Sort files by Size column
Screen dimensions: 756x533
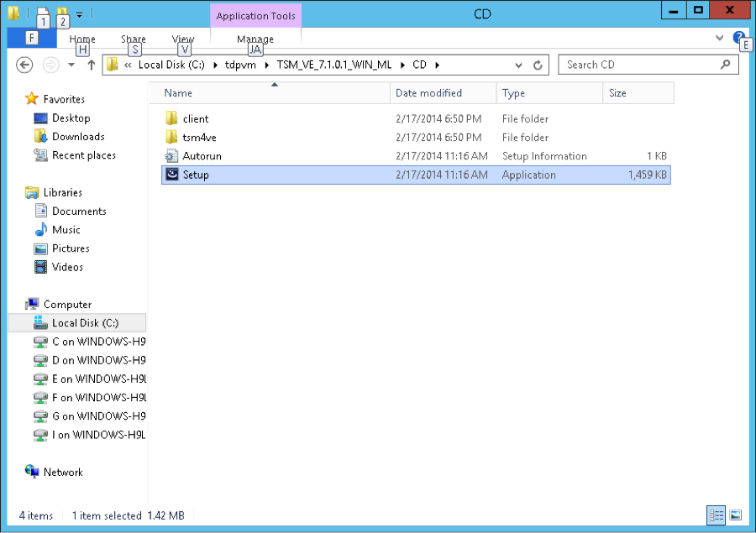[638, 93]
